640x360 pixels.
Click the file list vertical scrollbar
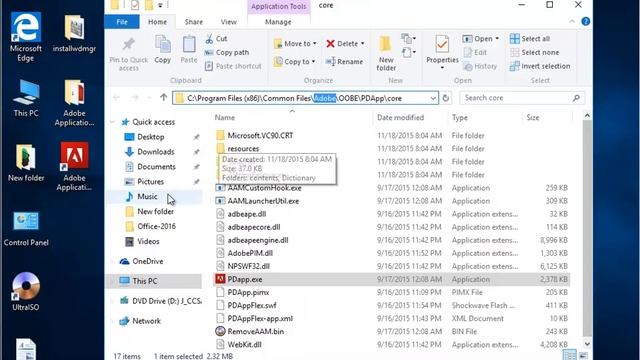(x=587, y=230)
